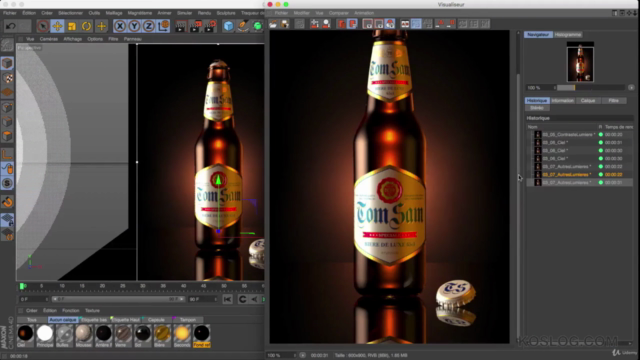Viewport: 640px width, 360px height.
Task: Select the highlighted orange 03_07_AutresLumieres entry
Action: click(x=566, y=175)
